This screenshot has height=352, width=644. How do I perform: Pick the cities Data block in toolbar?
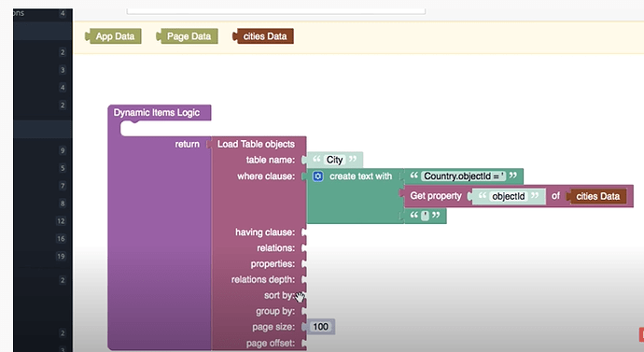click(x=263, y=36)
